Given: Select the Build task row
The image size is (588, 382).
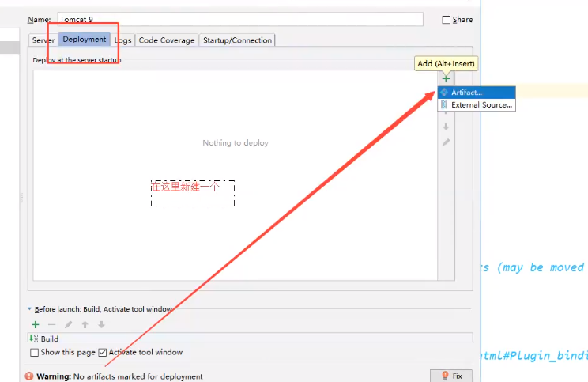Looking at the screenshot, I should coord(250,338).
